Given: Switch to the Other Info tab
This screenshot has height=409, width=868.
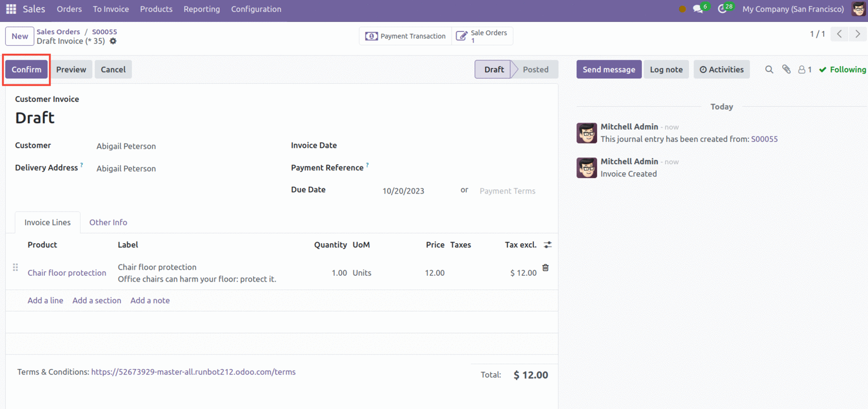Looking at the screenshot, I should (x=108, y=222).
